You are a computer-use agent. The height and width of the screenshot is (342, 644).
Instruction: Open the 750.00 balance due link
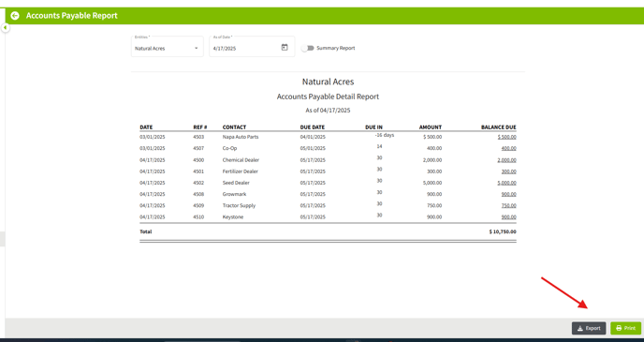coord(508,205)
